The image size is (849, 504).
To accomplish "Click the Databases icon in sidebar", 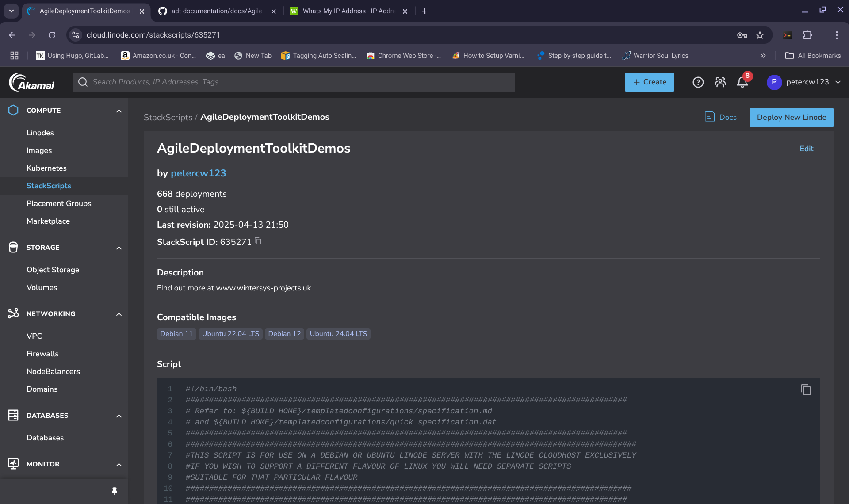I will [13, 415].
